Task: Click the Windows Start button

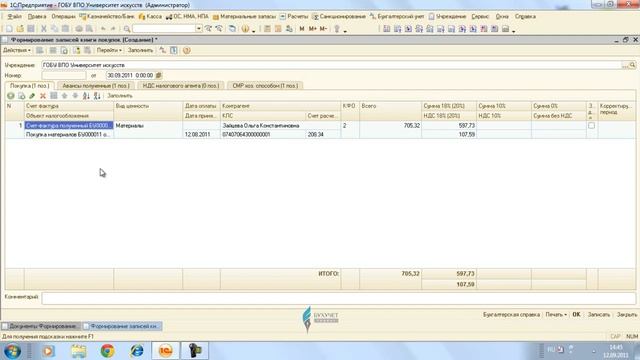Action: point(12,351)
